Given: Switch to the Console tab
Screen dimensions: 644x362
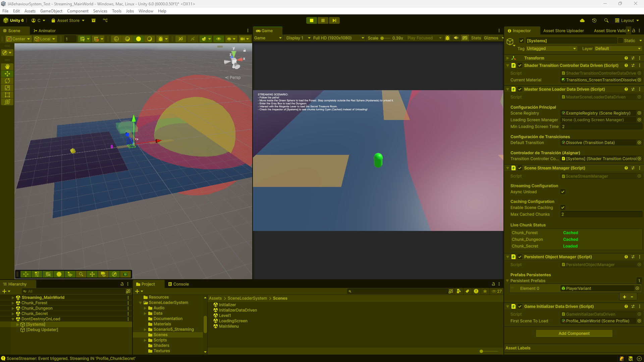Looking at the screenshot, I should tap(178, 284).
